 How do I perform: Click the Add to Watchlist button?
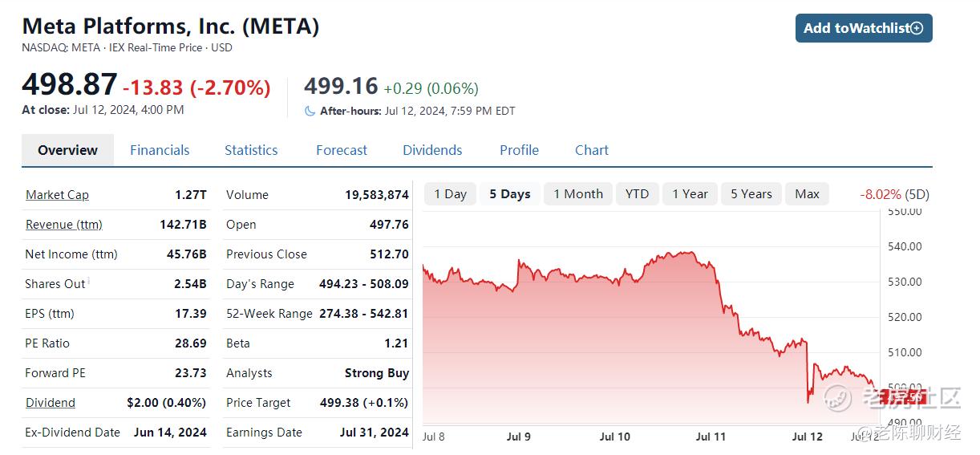pyautogui.click(x=864, y=28)
